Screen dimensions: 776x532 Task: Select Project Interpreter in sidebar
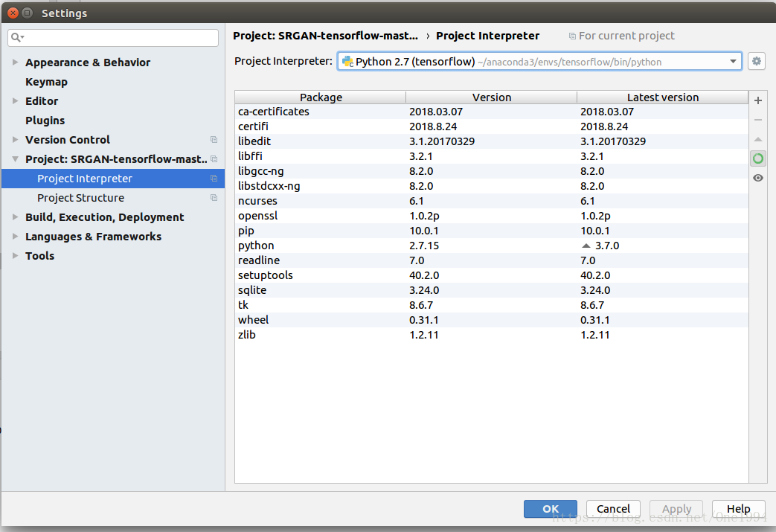click(113, 178)
